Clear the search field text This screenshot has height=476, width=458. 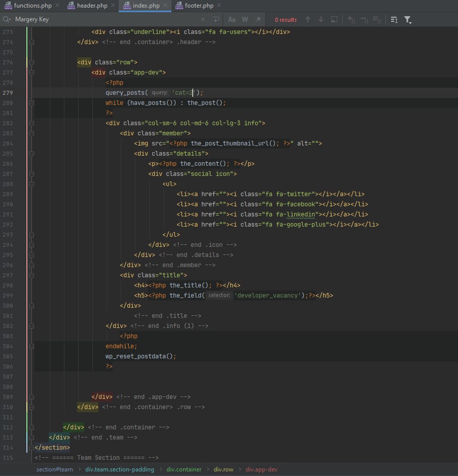pos(203,20)
